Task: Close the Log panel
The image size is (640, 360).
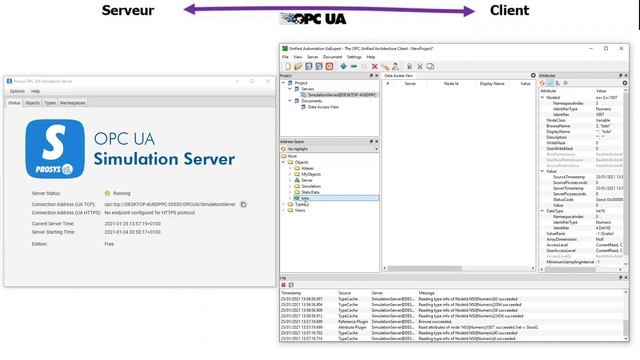Action: coord(626,278)
